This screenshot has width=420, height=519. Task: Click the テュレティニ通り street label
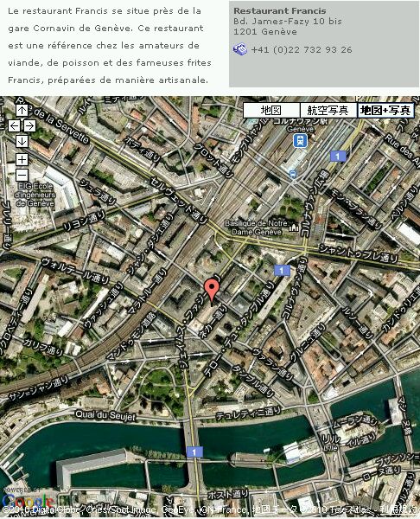point(248,413)
